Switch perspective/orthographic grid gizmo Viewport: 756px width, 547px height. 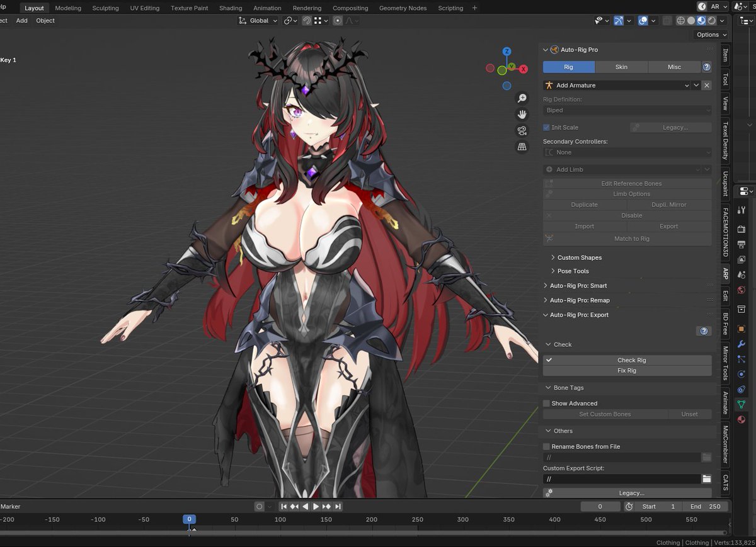522,147
